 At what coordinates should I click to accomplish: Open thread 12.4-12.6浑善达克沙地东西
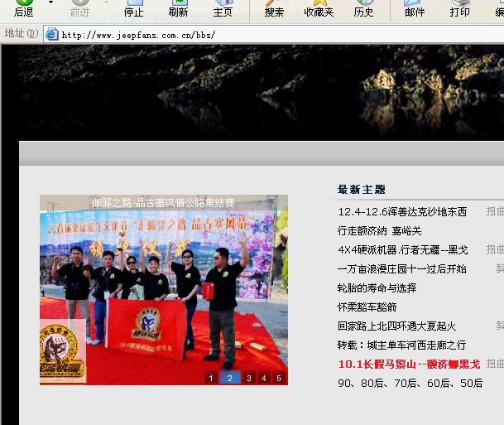pyautogui.click(x=402, y=212)
